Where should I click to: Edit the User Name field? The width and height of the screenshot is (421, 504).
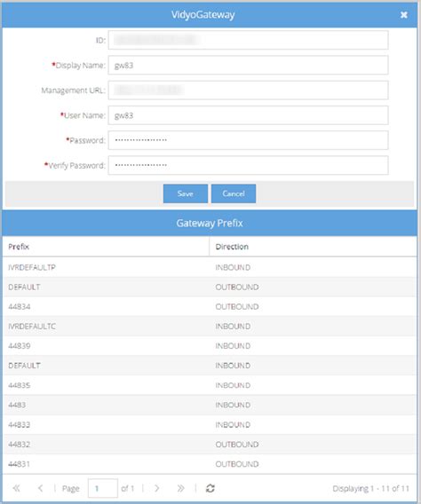coord(248,115)
